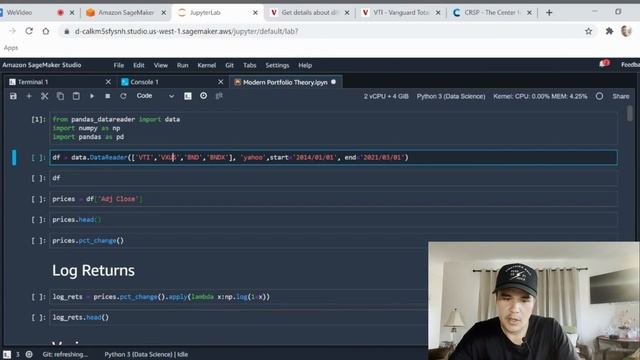Screen dimensions: 640x360
Task: Click the cell containing only df
Action: pos(333,178)
